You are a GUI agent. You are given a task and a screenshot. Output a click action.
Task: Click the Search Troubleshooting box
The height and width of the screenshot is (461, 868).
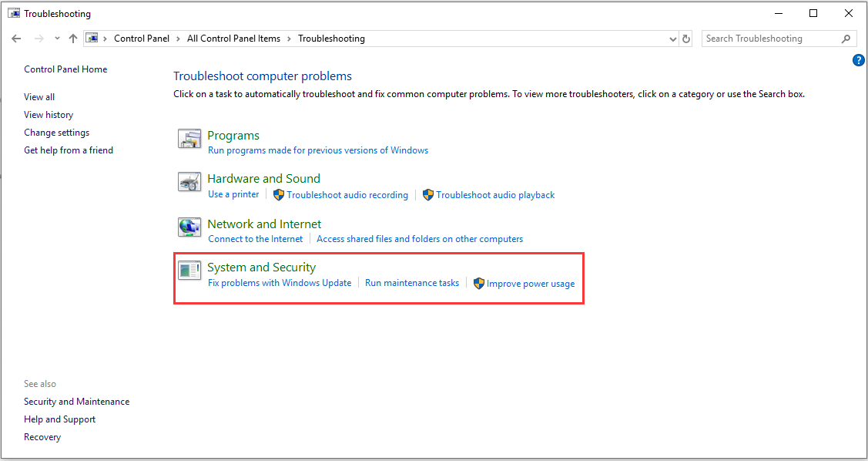(x=779, y=39)
